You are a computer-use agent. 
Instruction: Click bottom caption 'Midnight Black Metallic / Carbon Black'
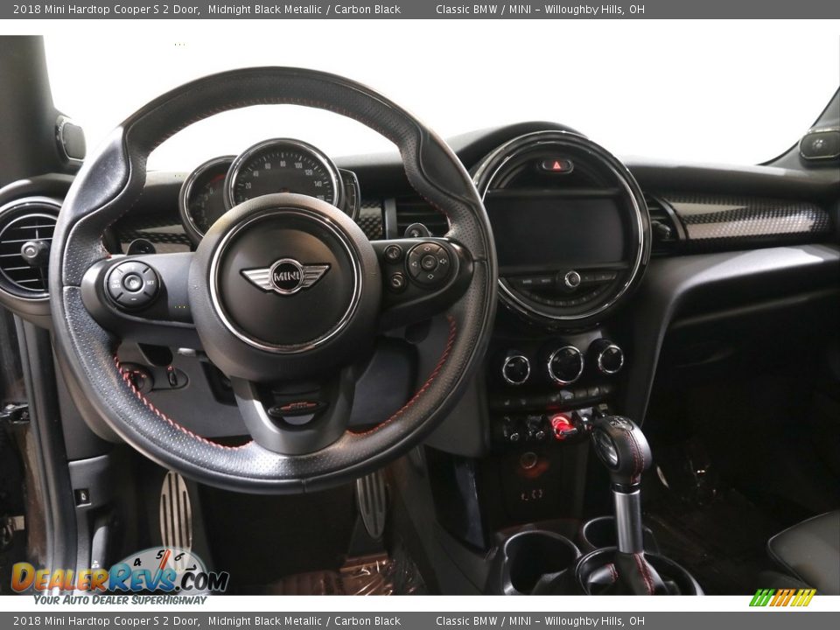[304, 621]
